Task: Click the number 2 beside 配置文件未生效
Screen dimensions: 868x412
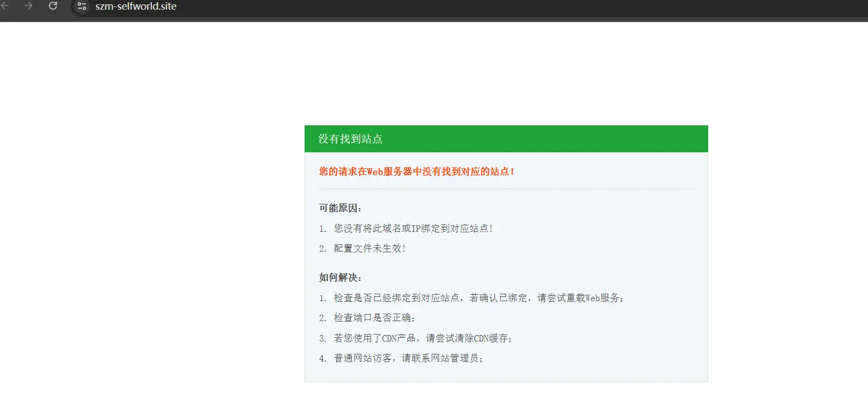Action: (x=322, y=249)
